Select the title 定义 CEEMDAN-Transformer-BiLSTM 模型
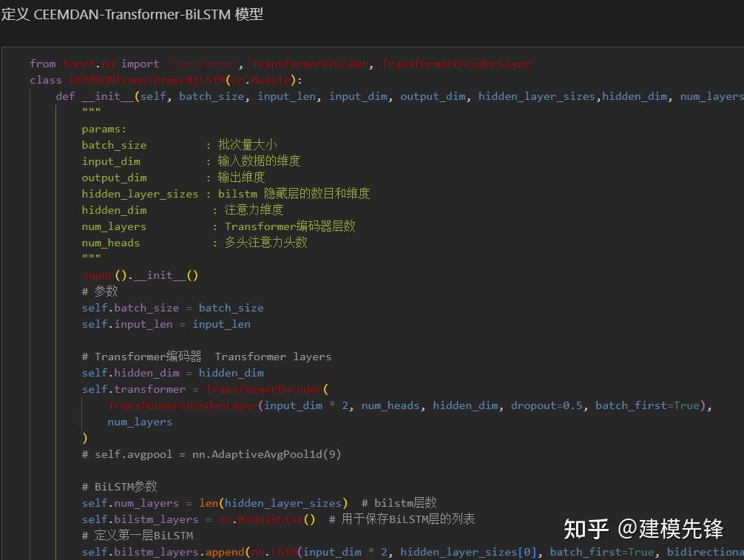Viewport: 744px width, 560px height. pyautogui.click(x=132, y=14)
